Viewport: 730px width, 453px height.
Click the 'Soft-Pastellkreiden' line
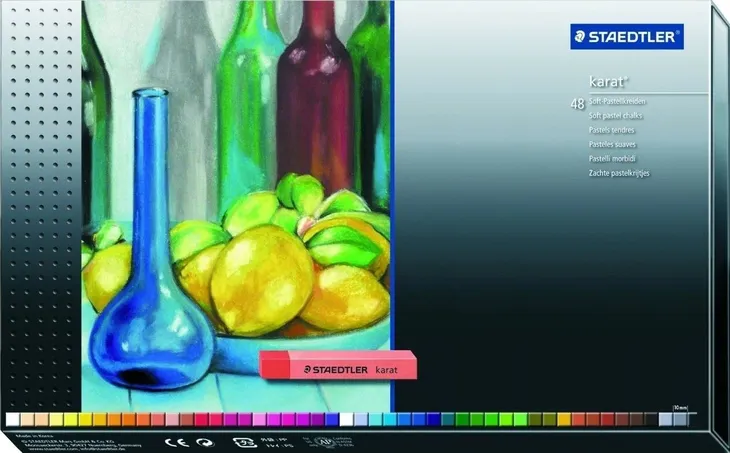(x=617, y=101)
